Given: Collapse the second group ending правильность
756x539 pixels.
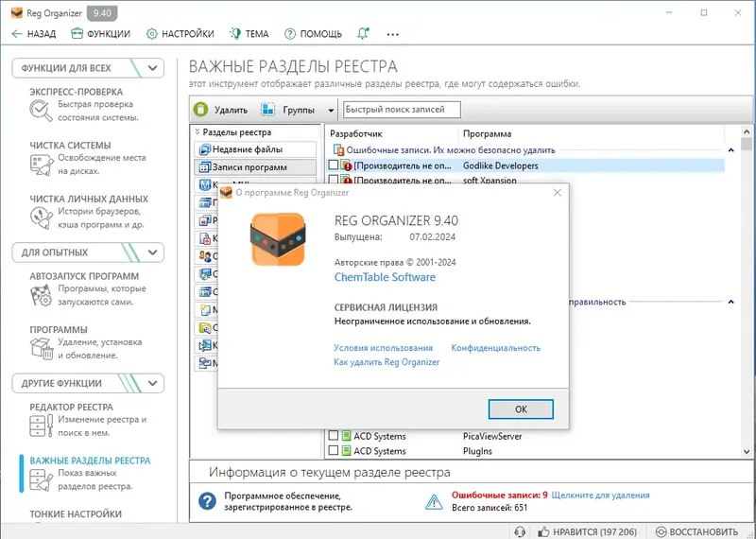Looking at the screenshot, I should pos(730,302).
